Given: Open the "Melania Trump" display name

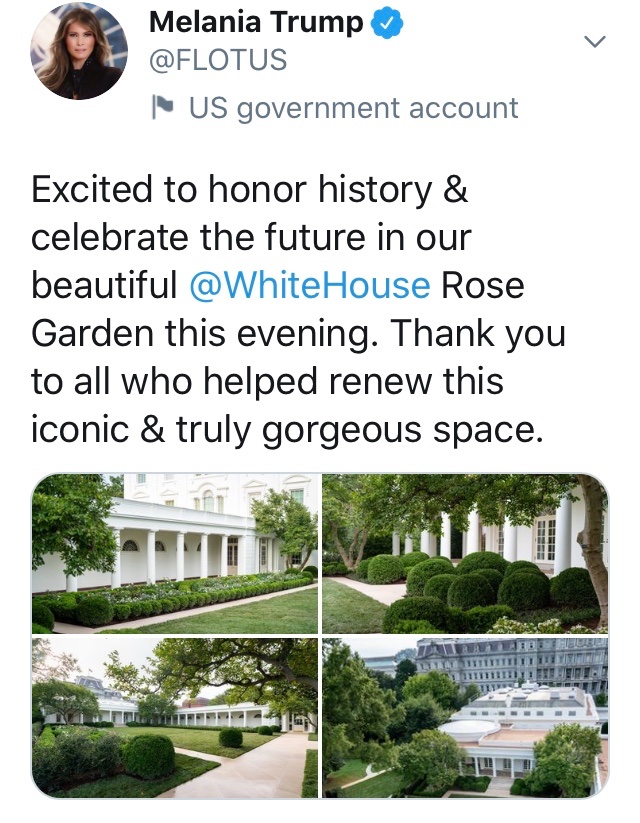Looking at the screenshot, I should 256,23.
